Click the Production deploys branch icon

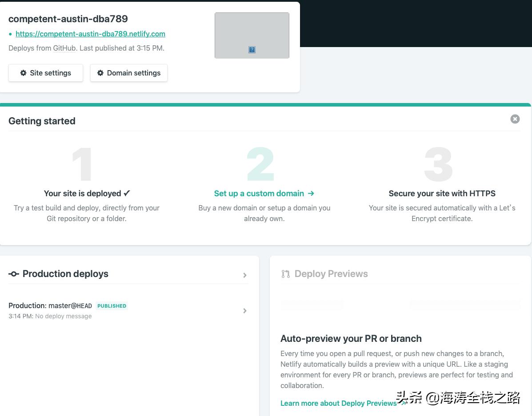14,274
